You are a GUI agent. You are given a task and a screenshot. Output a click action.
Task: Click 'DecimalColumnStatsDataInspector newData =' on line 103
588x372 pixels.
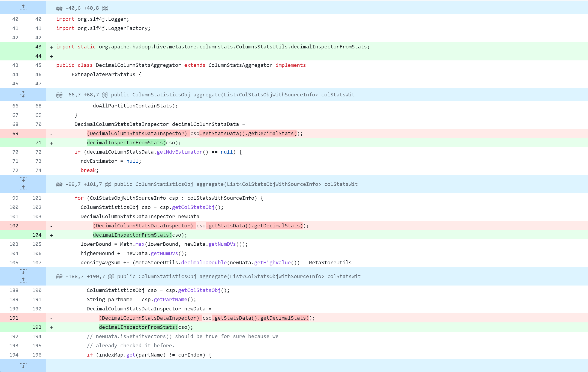coord(143,217)
